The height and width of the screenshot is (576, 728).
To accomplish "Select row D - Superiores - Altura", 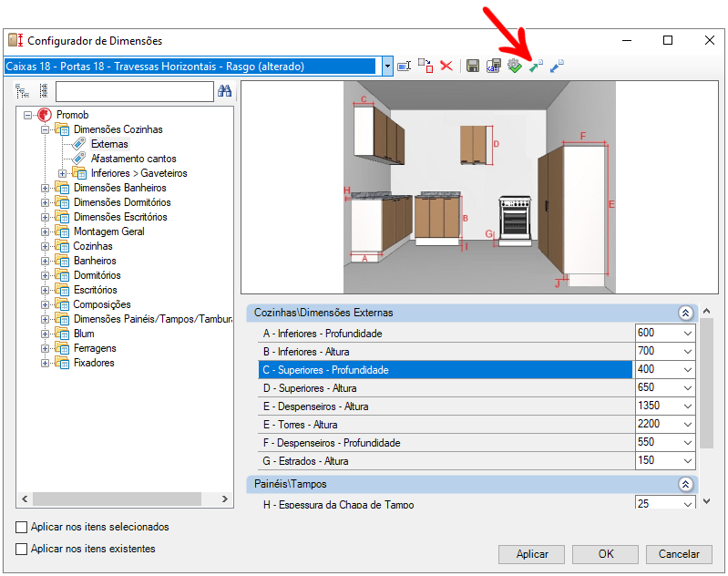I will tap(446, 388).
